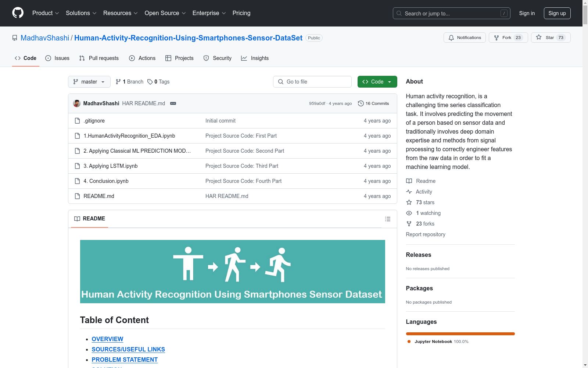
Task: Click the book icon beside Readme link
Action: pyautogui.click(x=409, y=181)
